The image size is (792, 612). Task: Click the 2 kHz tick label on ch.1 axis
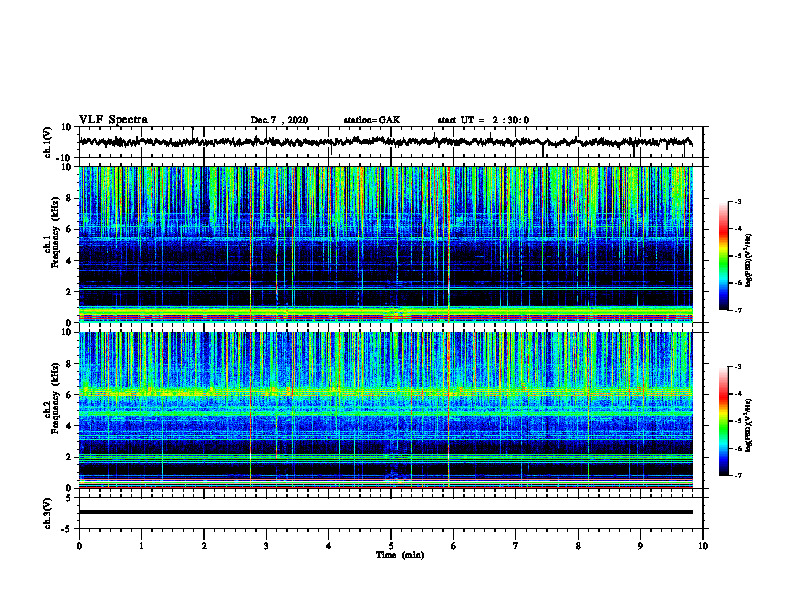(69, 292)
